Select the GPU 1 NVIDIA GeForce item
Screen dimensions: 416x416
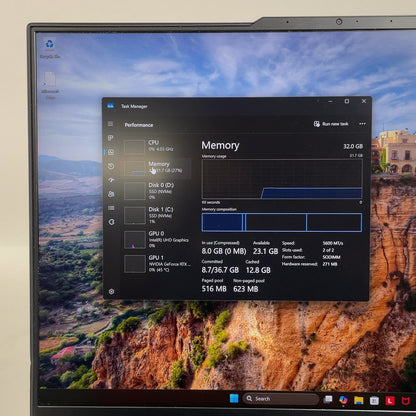pos(157,264)
